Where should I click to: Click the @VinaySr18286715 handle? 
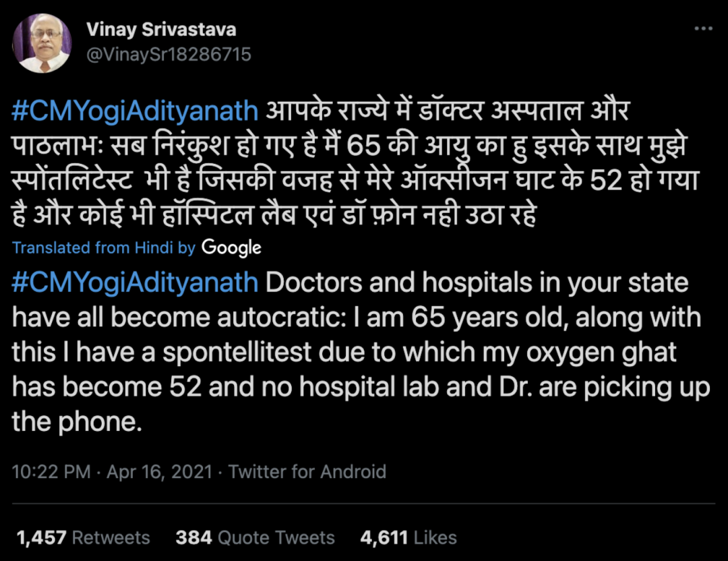[x=169, y=54]
